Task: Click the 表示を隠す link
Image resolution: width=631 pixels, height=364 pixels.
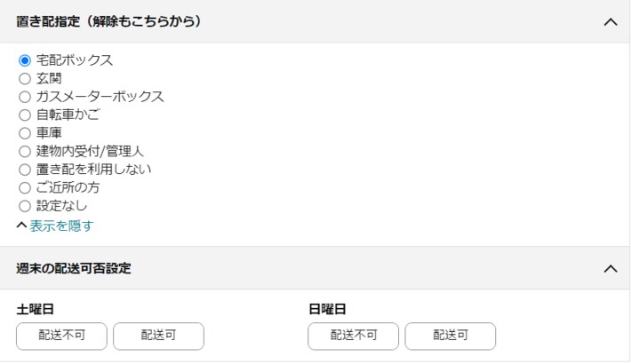Action: [61, 226]
